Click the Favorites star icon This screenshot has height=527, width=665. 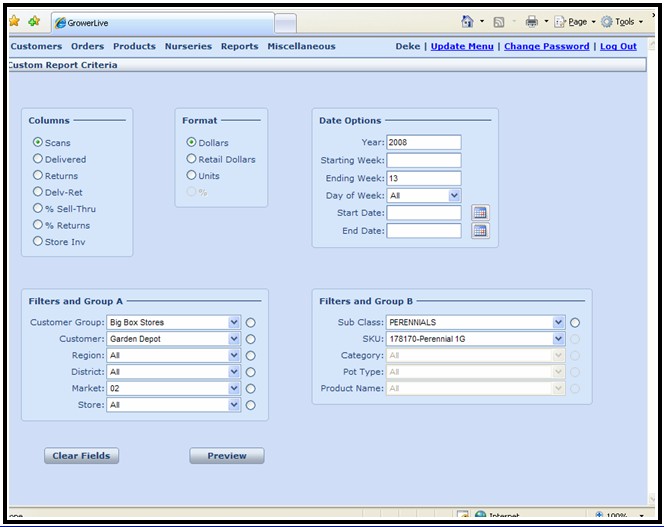click(x=14, y=21)
